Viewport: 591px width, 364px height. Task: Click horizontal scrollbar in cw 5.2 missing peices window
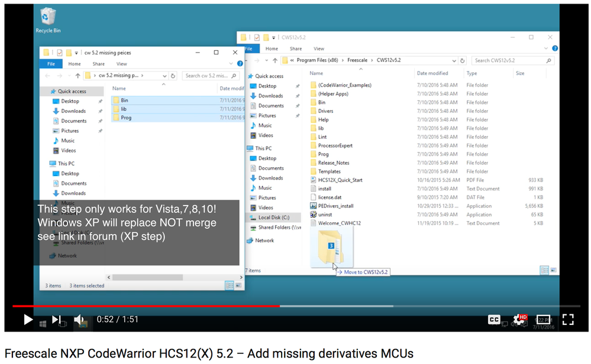(148, 277)
